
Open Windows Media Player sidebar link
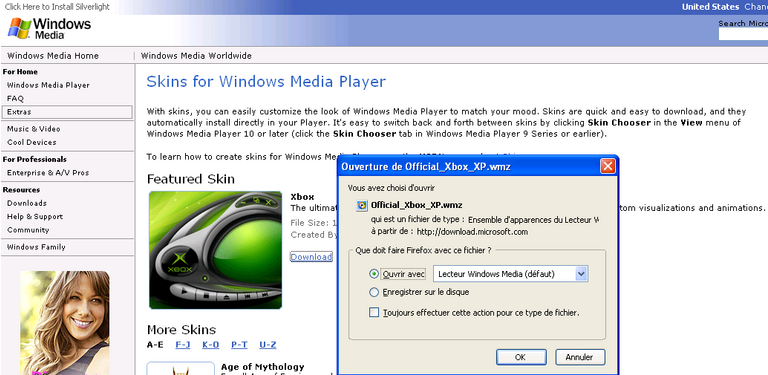(48, 85)
